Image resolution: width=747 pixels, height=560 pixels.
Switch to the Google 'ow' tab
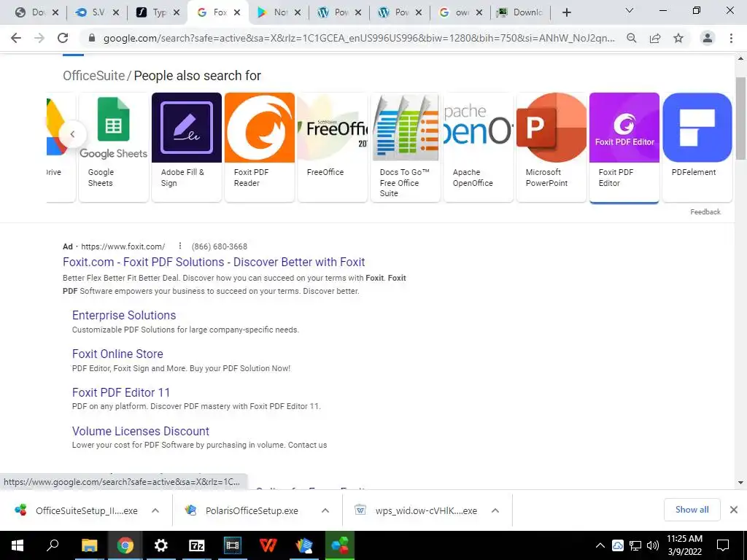click(x=462, y=12)
